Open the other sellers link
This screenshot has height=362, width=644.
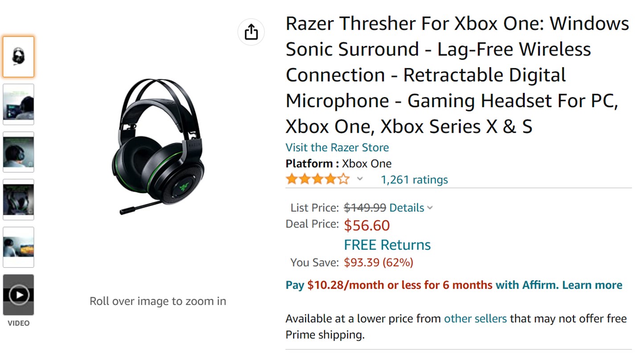475,318
